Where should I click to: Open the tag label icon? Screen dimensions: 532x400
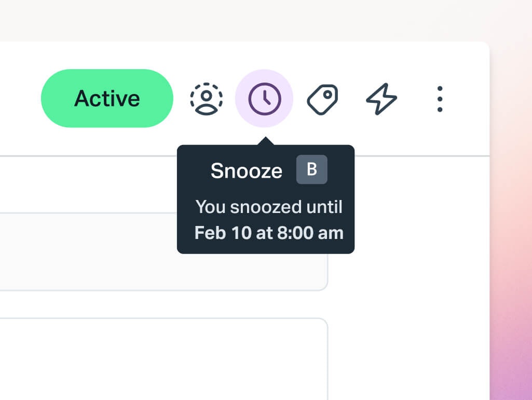coord(322,99)
